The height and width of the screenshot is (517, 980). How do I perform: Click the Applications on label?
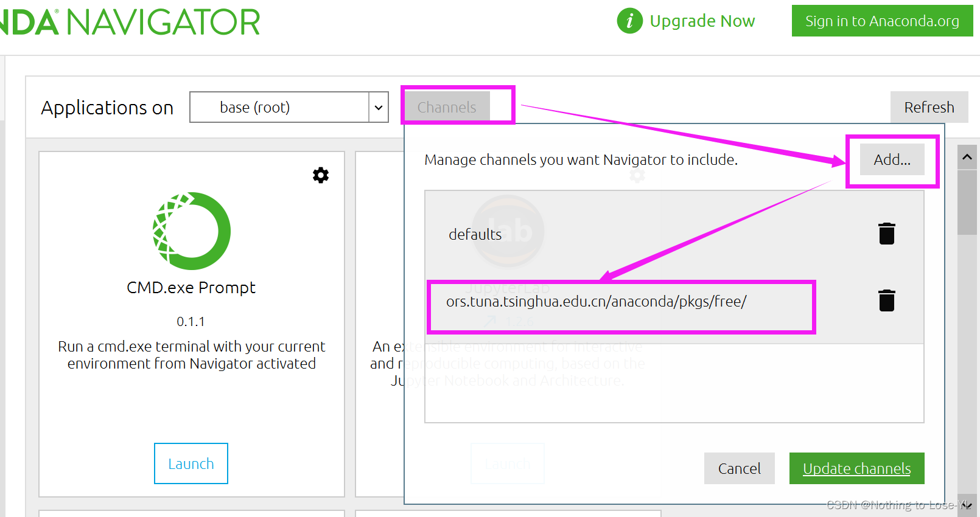107,108
